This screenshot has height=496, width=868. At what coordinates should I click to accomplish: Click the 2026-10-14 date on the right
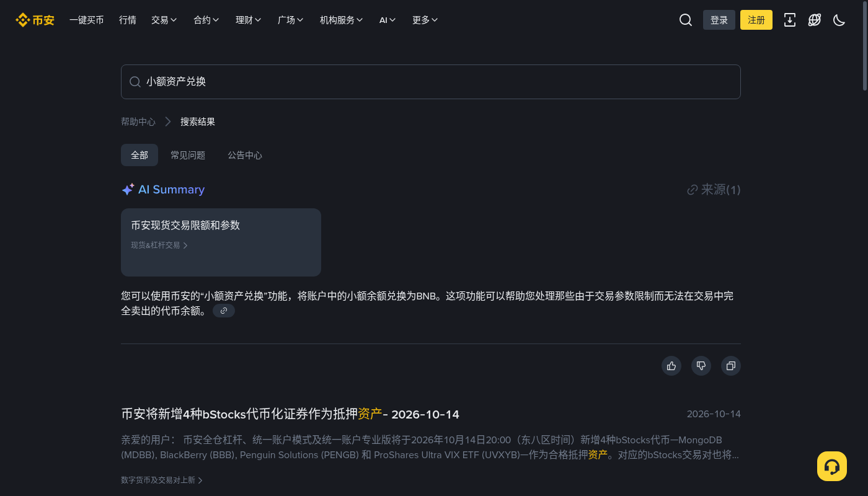coord(714,414)
